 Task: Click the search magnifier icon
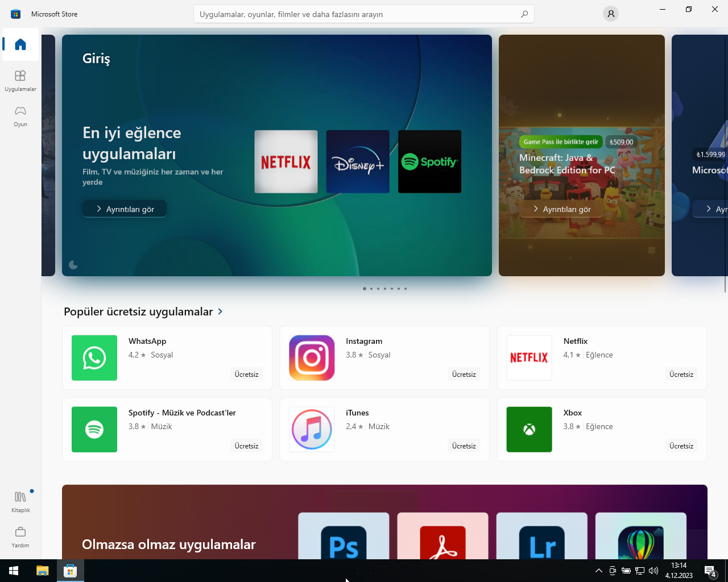524,14
